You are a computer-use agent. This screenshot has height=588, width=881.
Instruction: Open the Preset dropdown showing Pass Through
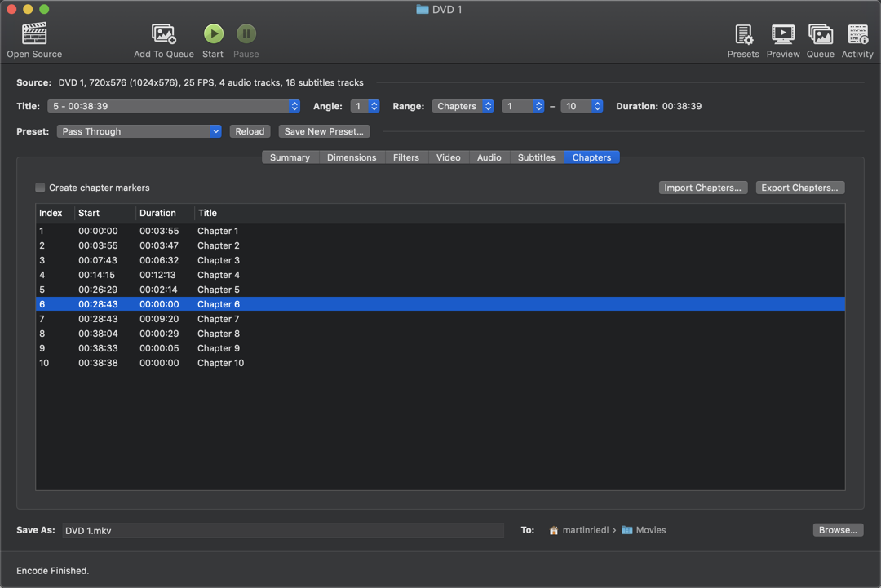(139, 131)
